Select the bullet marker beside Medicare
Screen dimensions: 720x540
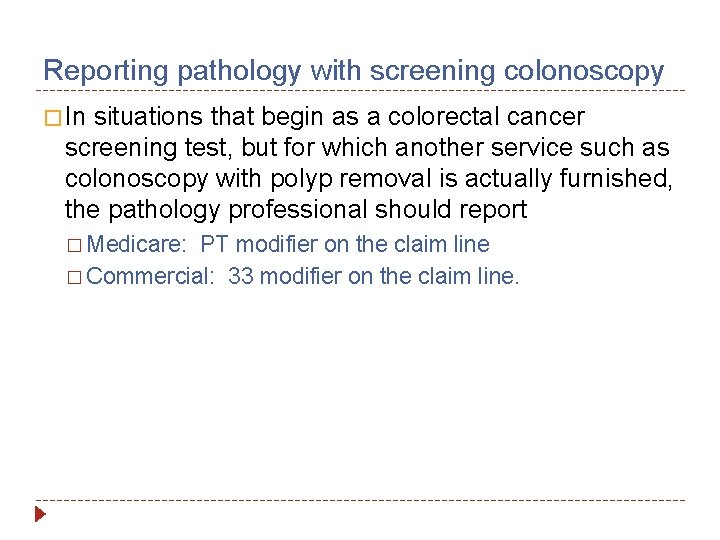[76, 245]
